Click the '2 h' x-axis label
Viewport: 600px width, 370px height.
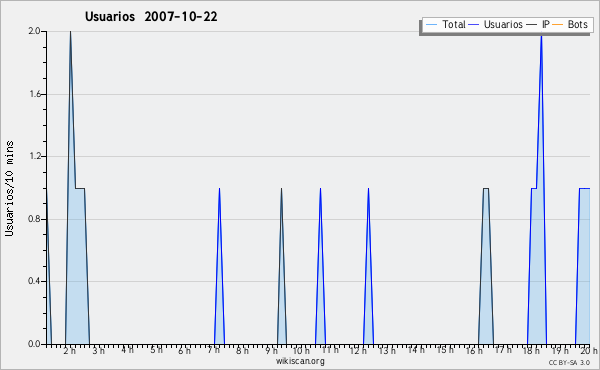pos(70,350)
